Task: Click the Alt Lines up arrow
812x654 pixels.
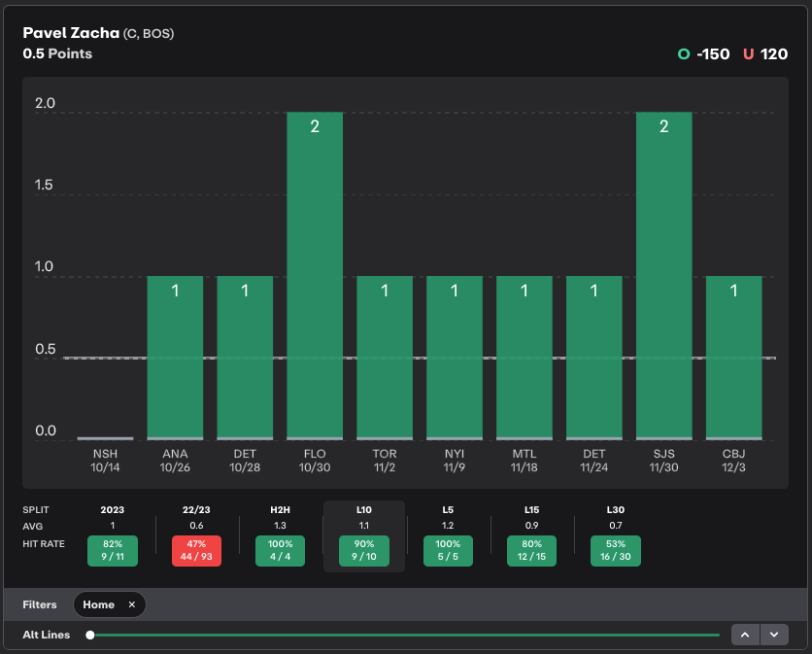Action: pos(745,635)
